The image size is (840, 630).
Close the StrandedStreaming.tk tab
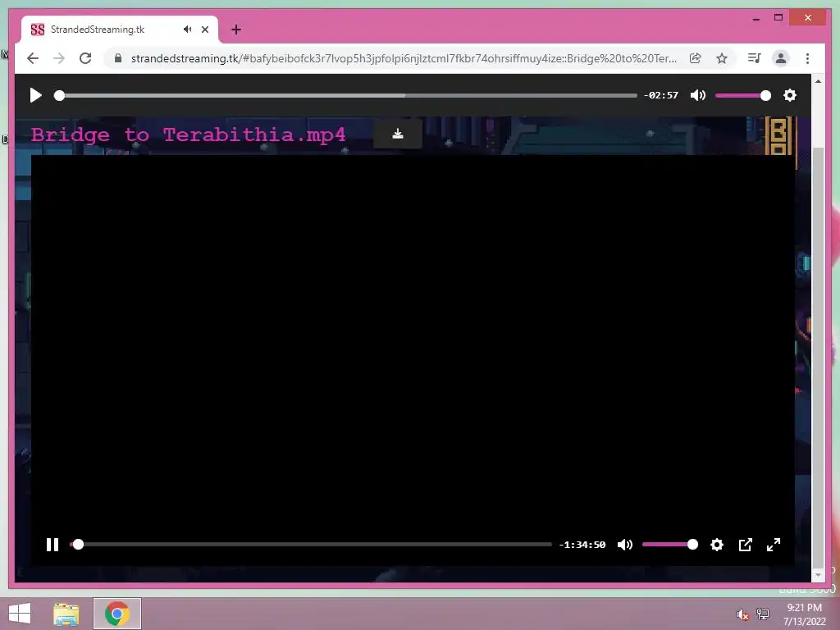tap(205, 30)
